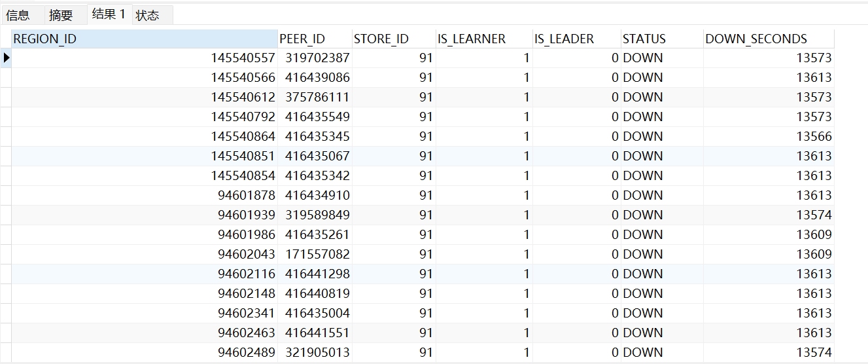Switch to the 状态 tab
The width and height of the screenshot is (868, 364).
[x=148, y=15]
